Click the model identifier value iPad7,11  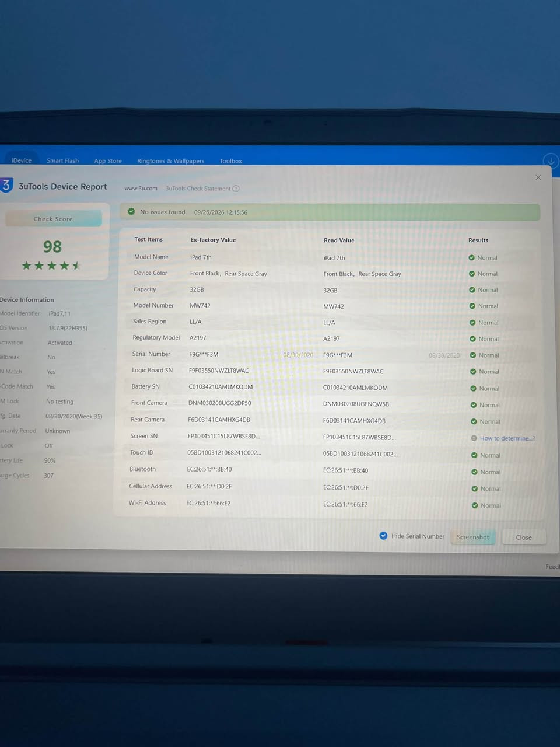tap(60, 313)
